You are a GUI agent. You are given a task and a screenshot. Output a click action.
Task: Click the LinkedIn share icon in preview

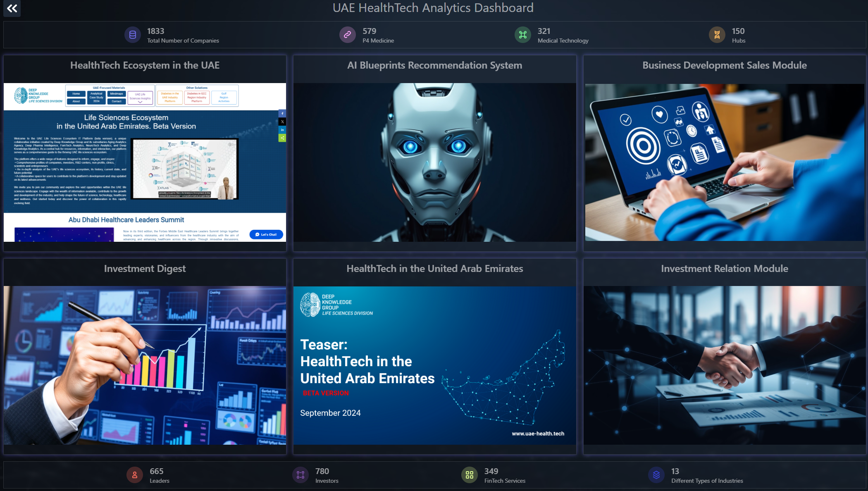(x=282, y=130)
